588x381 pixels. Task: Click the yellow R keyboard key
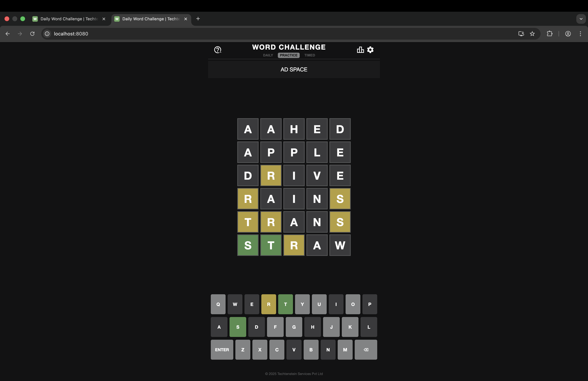coord(269,304)
